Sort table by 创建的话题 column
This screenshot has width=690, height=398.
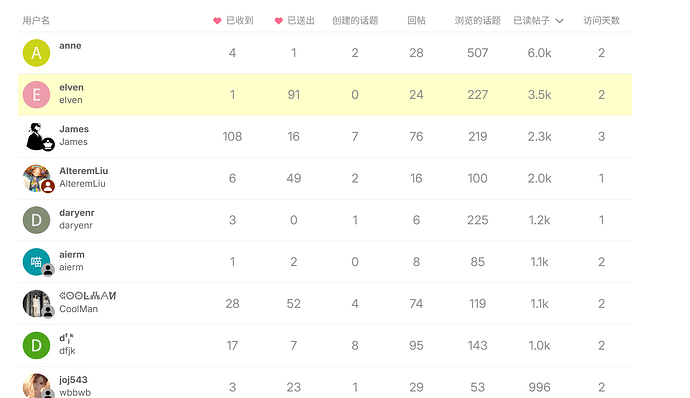click(x=355, y=21)
